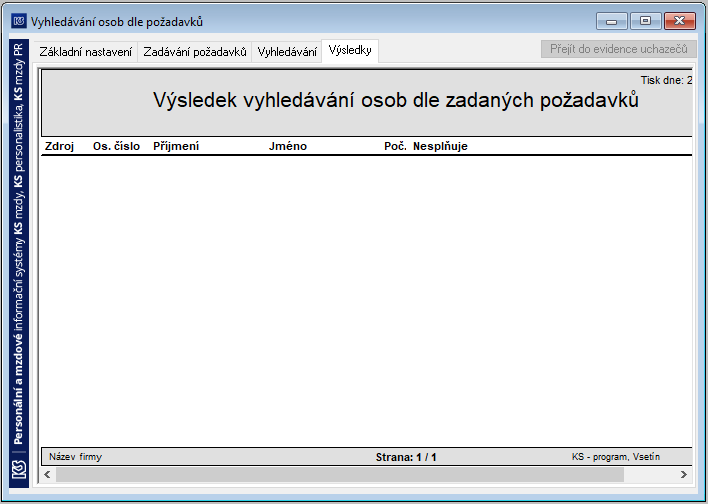Switch to Zadávání požadavků tab

(195, 51)
